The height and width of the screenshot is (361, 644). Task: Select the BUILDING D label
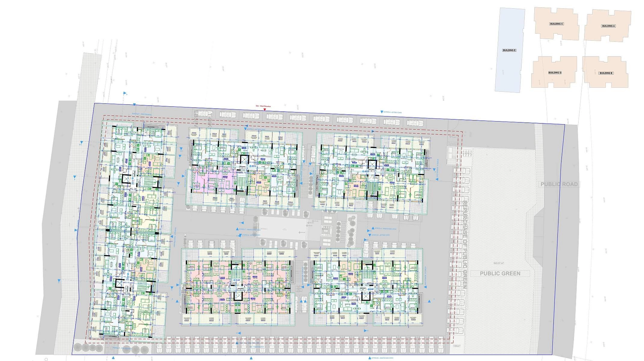pos(555,73)
